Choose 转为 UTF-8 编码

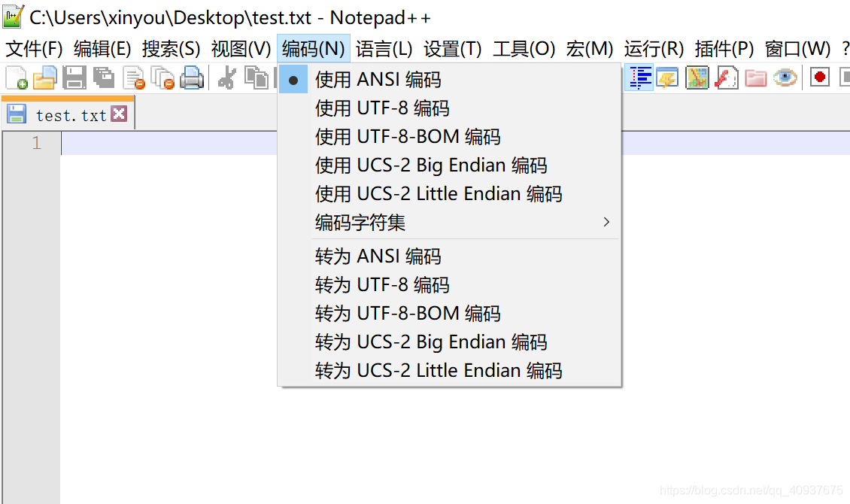(449, 285)
